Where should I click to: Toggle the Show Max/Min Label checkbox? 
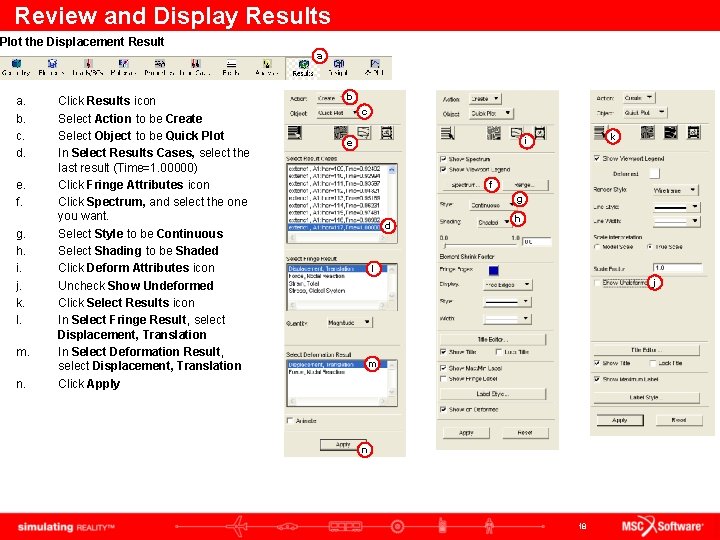[443, 368]
